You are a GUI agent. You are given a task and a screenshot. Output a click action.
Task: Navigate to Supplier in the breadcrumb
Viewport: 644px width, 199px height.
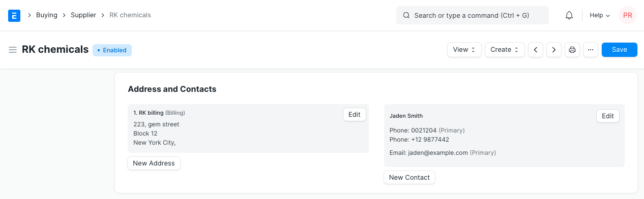tap(83, 15)
